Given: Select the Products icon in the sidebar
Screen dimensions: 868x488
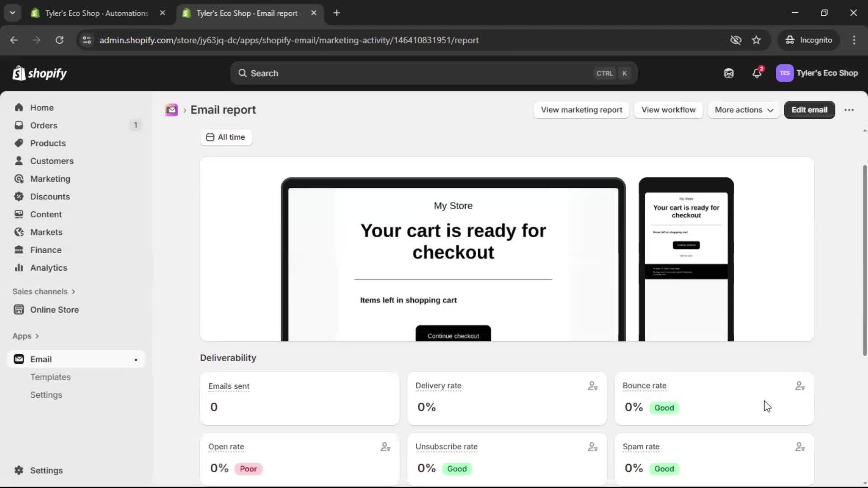Looking at the screenshot, I should click(x=19, y=143).
